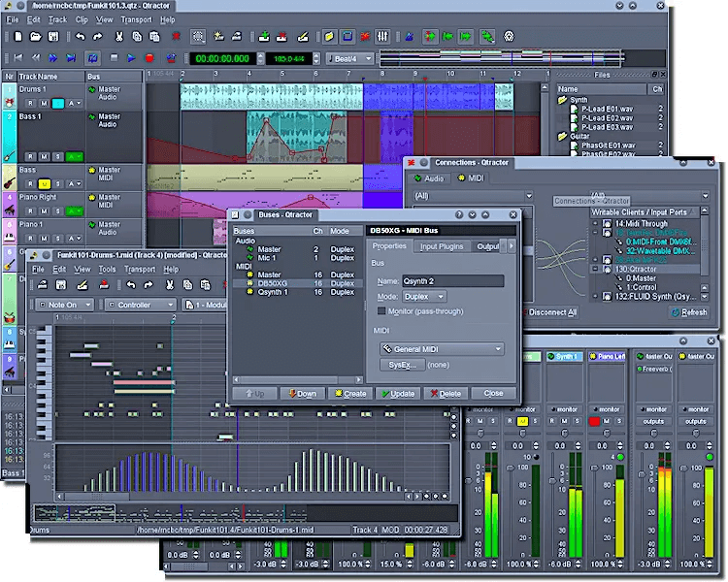Click Redo arrow in the main Qtractor toolbar
728x582 pixels.
97,36
